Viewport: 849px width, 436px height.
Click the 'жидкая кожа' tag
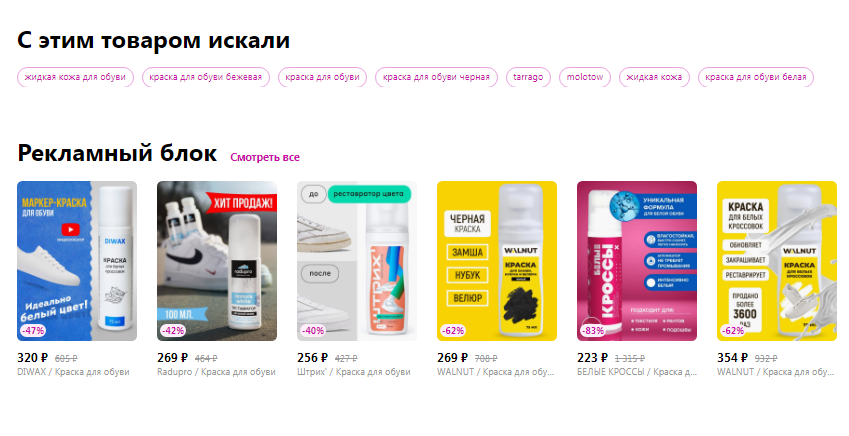pyautogui.click(x=654, y=77)
